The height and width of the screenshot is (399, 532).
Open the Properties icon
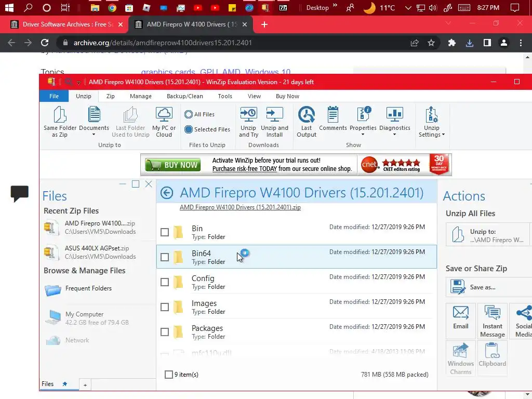click(x=363, y=114)
